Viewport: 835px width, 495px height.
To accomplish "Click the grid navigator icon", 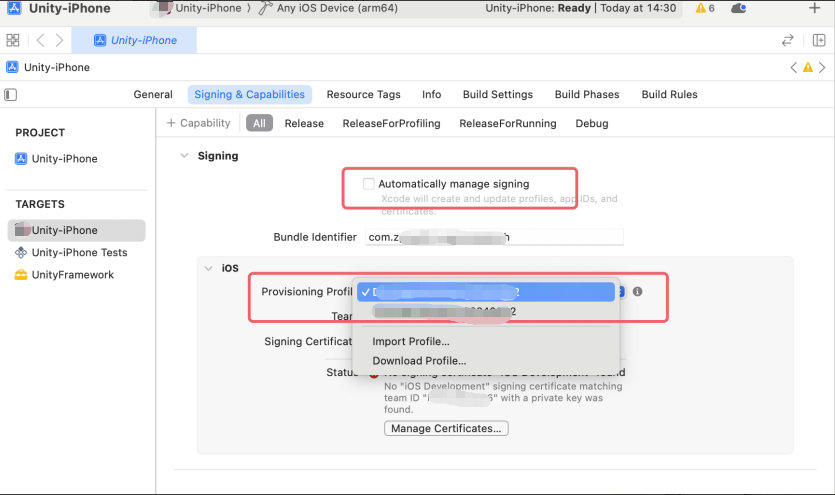I will 12,40.
